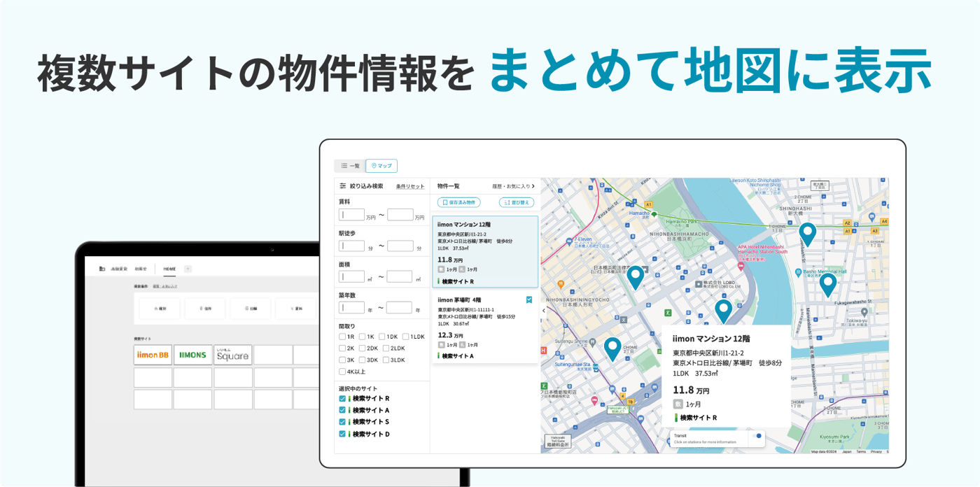The width and height of the screenshot is (980, 487).
Task: Click the Terms link on the map
Action: point(861,451)
